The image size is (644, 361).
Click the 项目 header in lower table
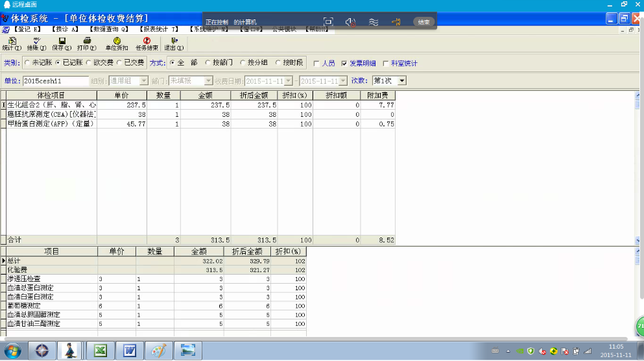coord(52,251)
